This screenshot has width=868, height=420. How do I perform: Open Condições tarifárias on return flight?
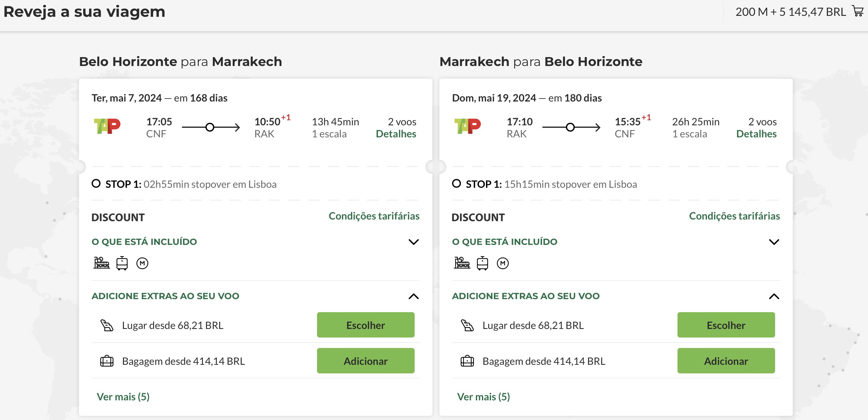coord(734,216)
